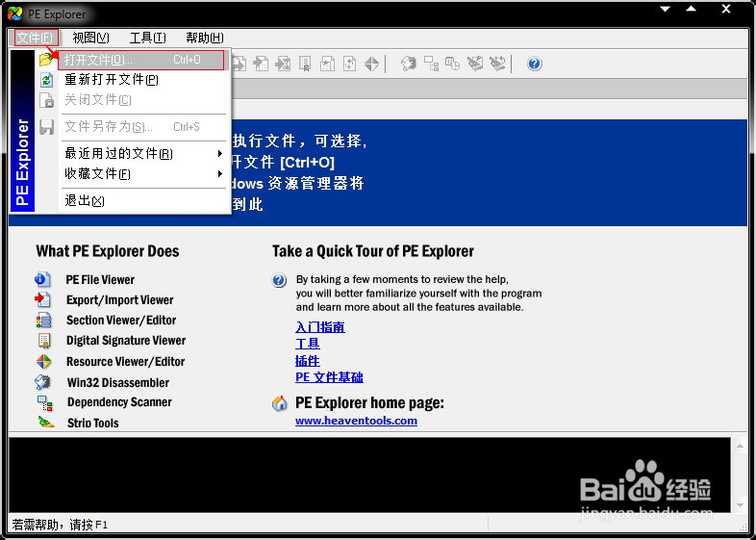This screenshot has width=756, height=540.
Task: Click inside the black log output pane
Action: tap(370, 475)
